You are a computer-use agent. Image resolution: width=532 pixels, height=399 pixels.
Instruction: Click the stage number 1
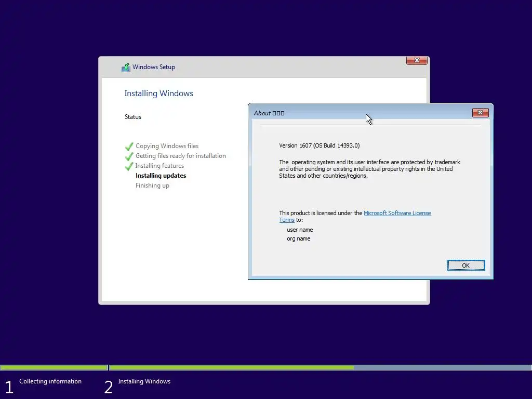point(9,388)
